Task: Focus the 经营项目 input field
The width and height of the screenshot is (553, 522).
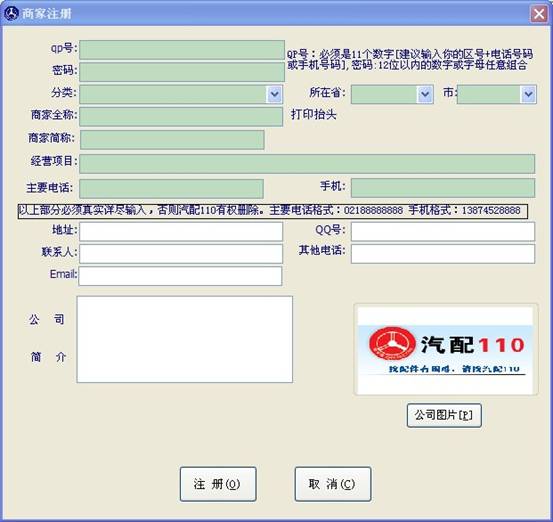Action: (x=307, y=164)
